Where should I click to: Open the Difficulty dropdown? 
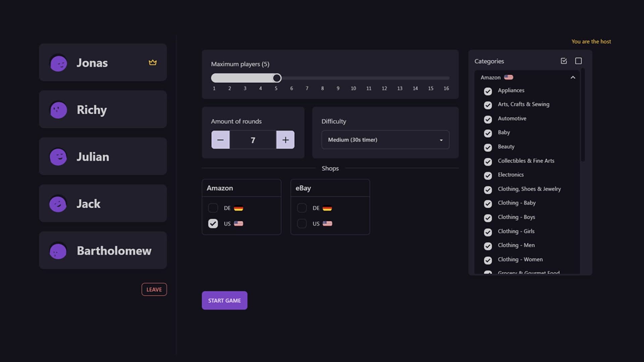385,140
